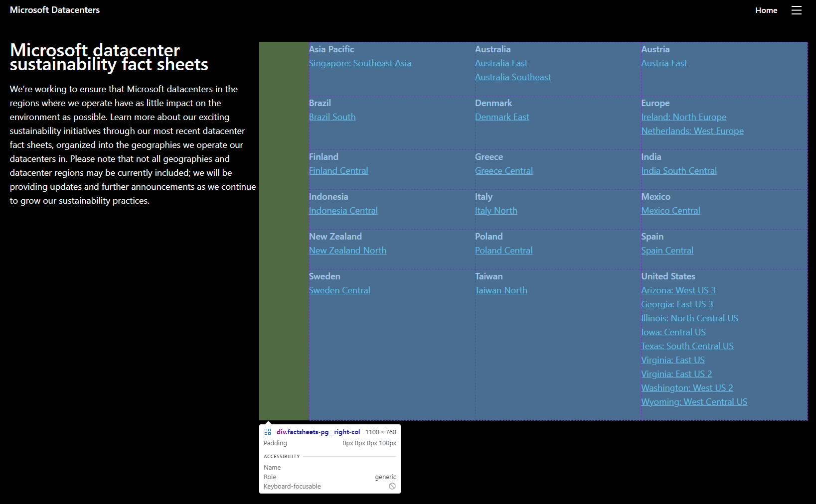This screenshot has height=504, width=816.
Task: Click the Greece heading text
Action: click(489, 157)
